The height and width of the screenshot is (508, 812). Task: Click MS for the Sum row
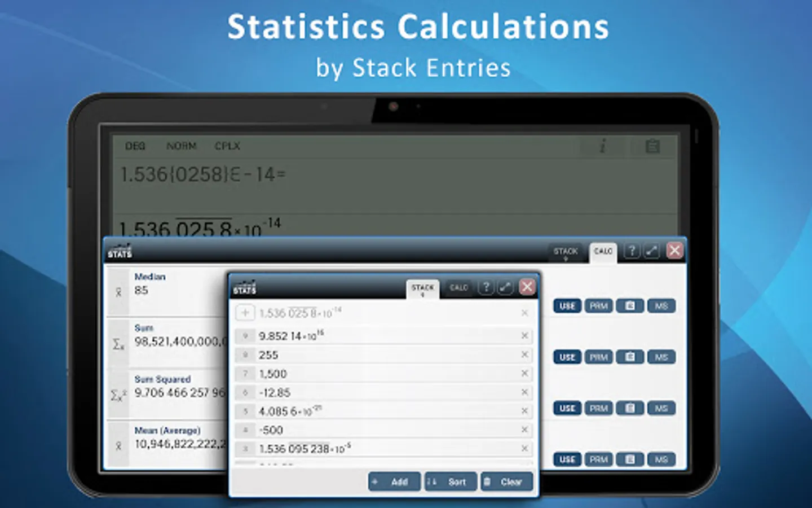pyautogui.click(x=661, y=357)
